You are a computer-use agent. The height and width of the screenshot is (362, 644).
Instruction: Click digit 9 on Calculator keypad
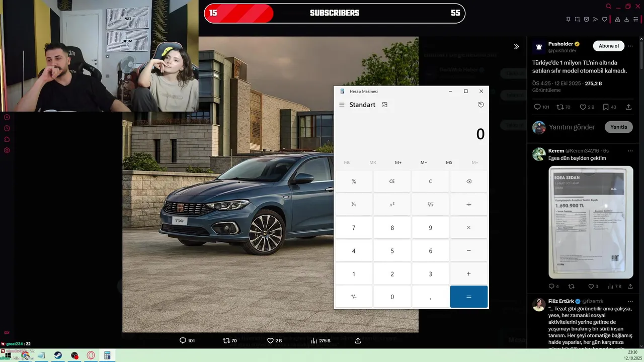pos(430,228)
